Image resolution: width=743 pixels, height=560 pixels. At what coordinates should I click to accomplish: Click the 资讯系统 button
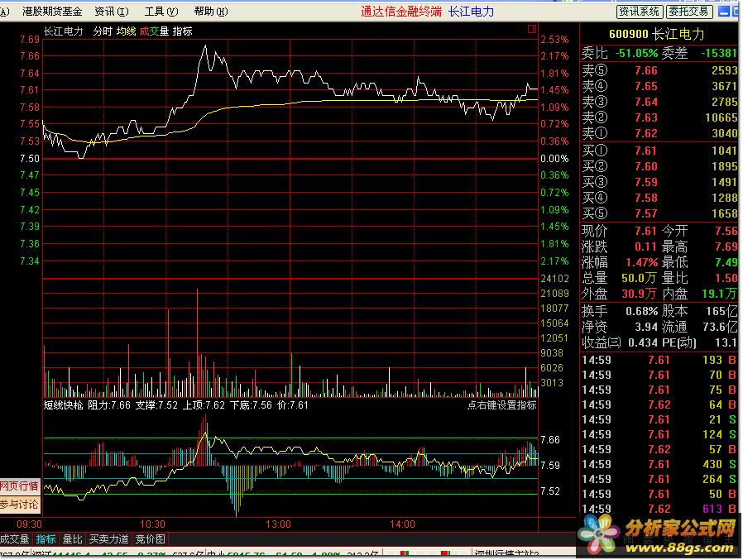pos(640,12)
